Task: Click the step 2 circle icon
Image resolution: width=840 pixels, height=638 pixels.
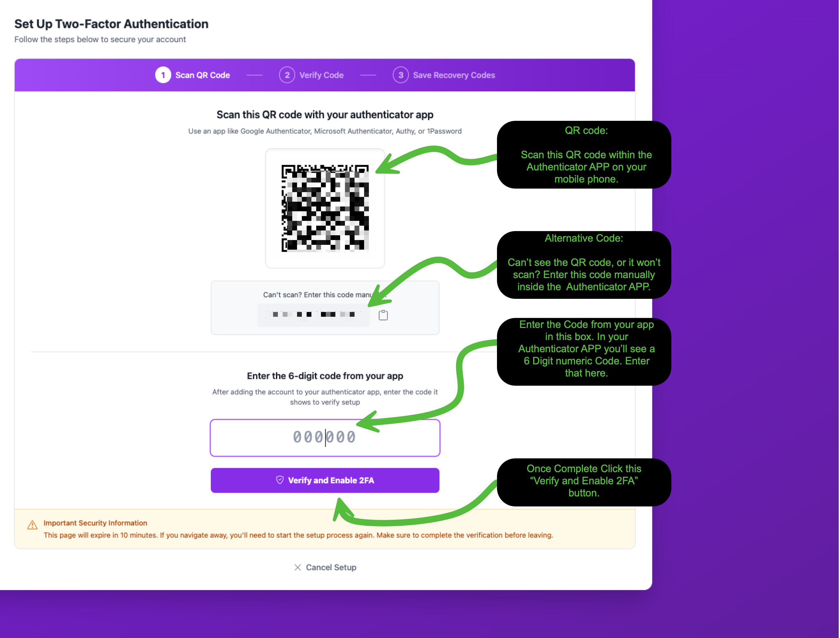Action: [287, 75]
